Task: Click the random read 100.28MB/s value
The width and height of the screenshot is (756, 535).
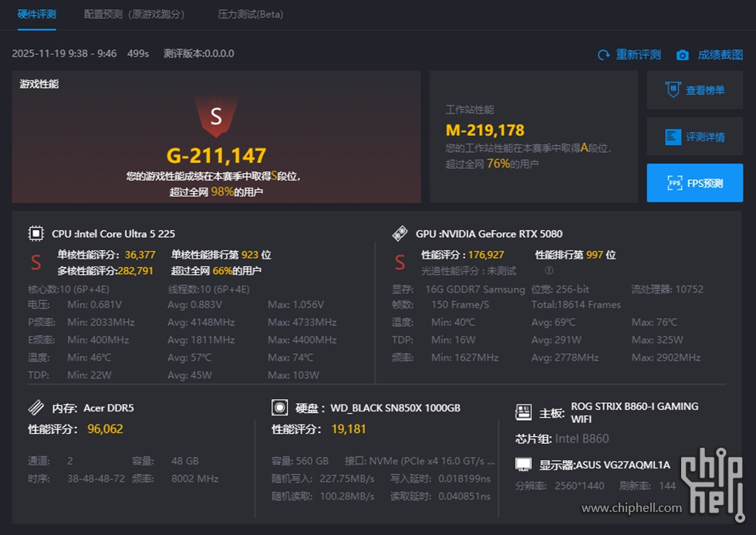Action: (x=347, y=496)
